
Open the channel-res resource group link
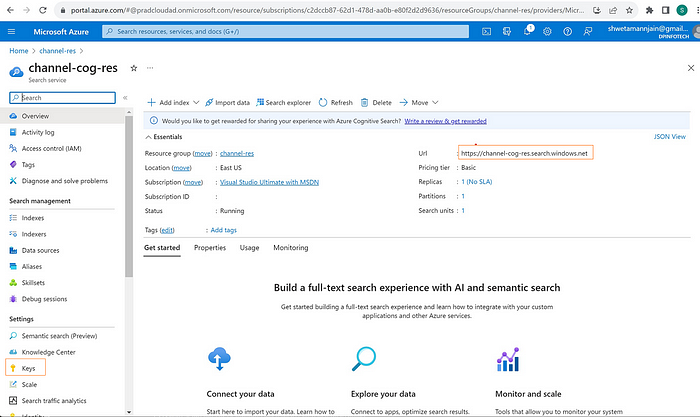[237, 154]
